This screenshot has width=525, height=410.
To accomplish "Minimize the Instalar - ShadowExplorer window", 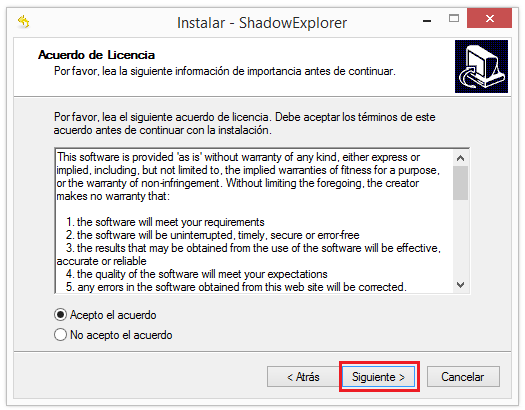I will pyautogui.click(x=427, y=21).
